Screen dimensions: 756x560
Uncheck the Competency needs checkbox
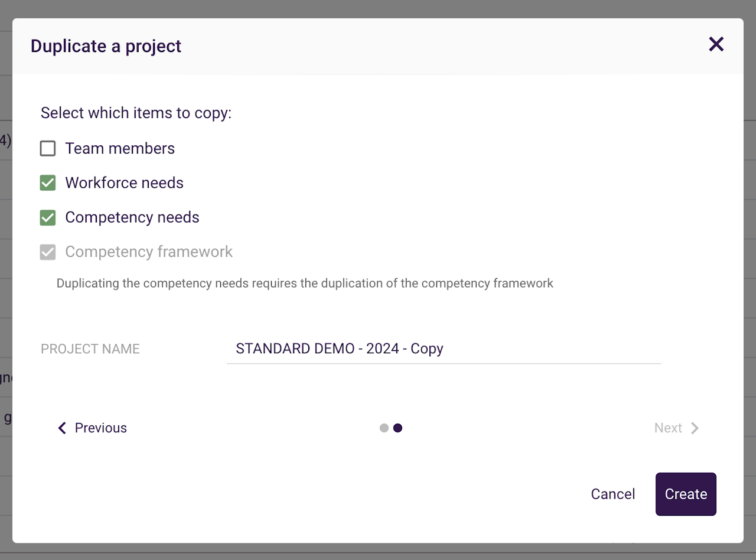tap(48, 217)
